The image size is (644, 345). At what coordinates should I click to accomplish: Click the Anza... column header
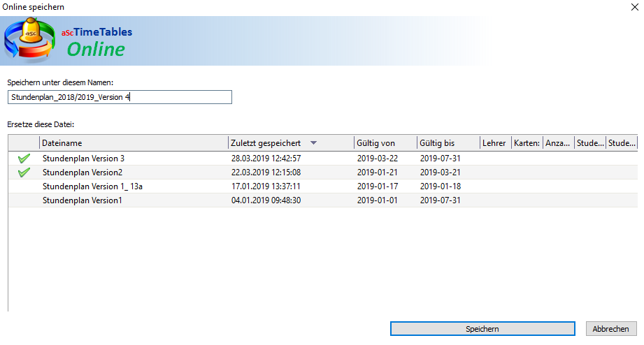(x=558, y=143)
